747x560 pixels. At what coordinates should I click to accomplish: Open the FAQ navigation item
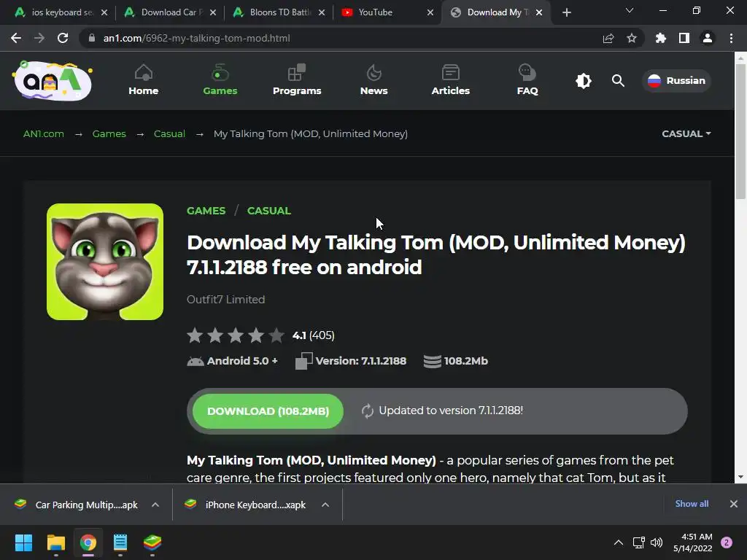click(527, 80)
